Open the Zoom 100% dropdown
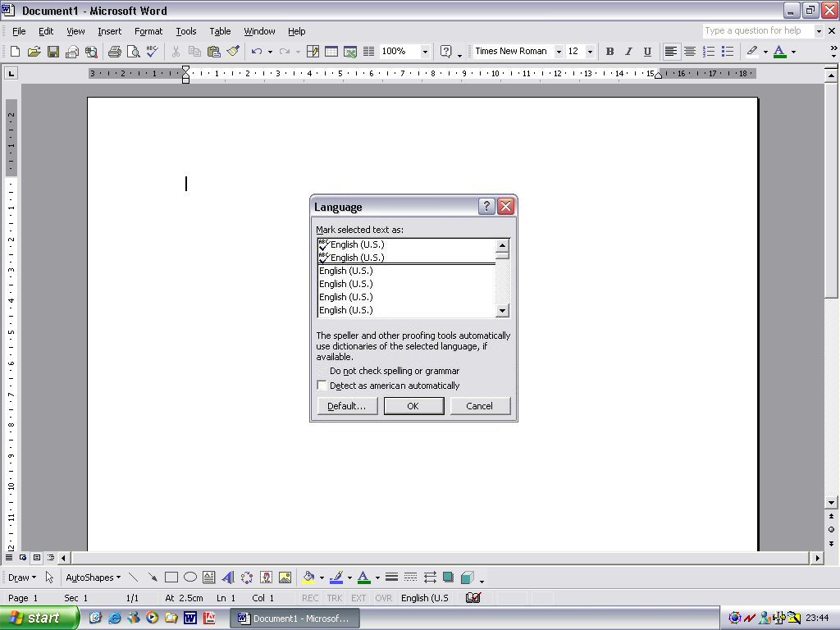Screen dimensions: 840x630 click(425, 52)
